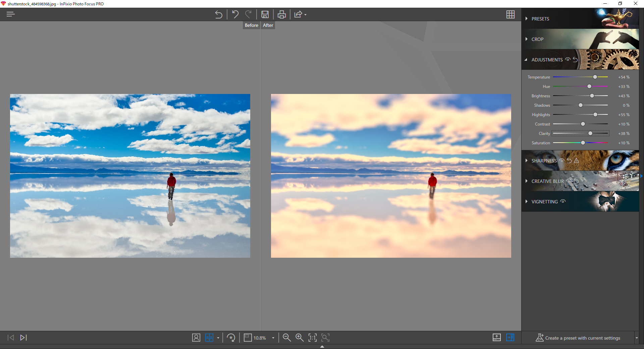Click the Zoom out magnifier icon
644x349 pixels.
(x=287, y=338)
